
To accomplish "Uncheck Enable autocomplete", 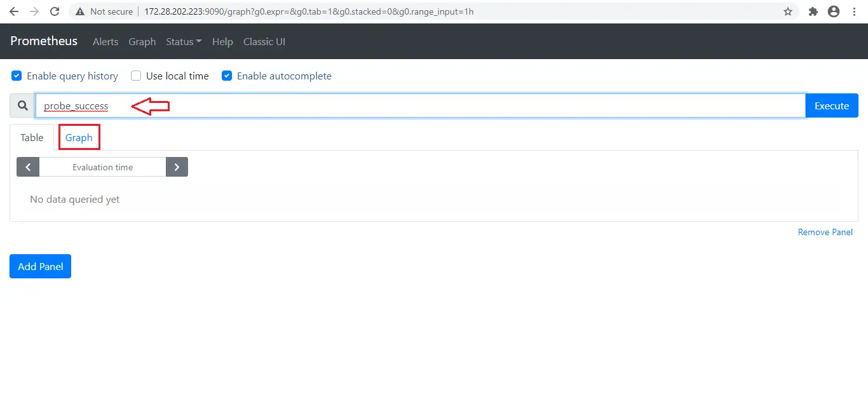I will click(227, 76).
